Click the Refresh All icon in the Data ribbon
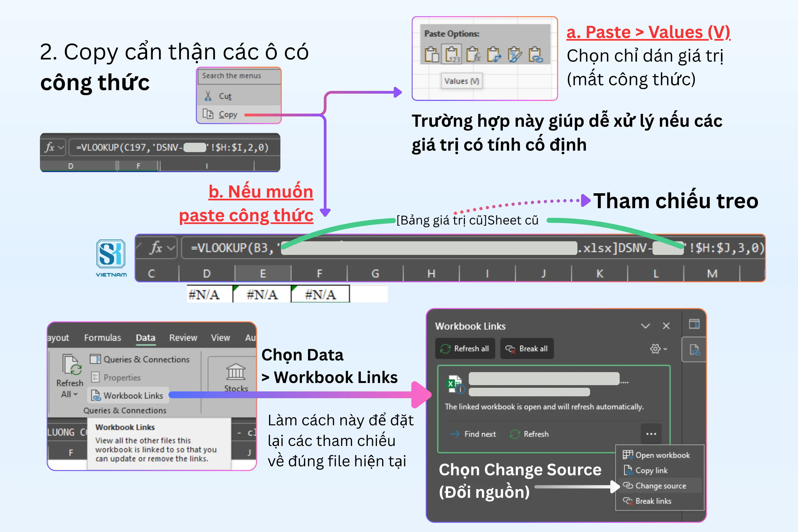The width and height of the screenshot is (798, 532). click(72, 365)
